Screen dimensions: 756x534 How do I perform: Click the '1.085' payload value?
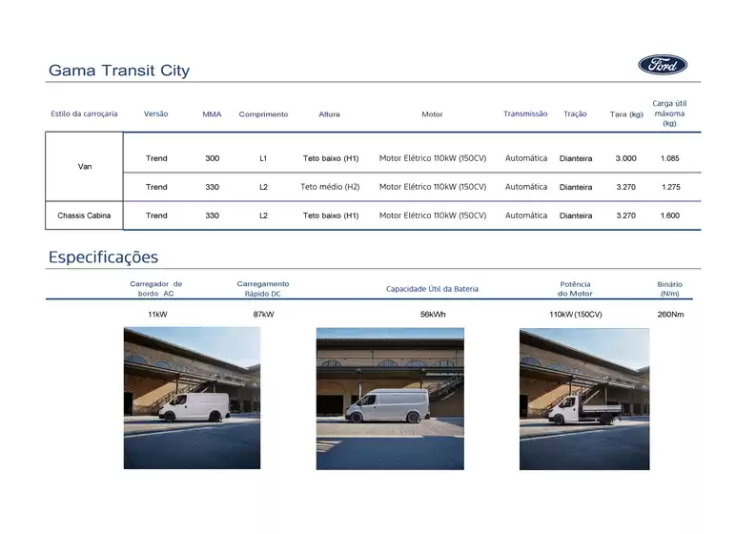pos(669,158)
